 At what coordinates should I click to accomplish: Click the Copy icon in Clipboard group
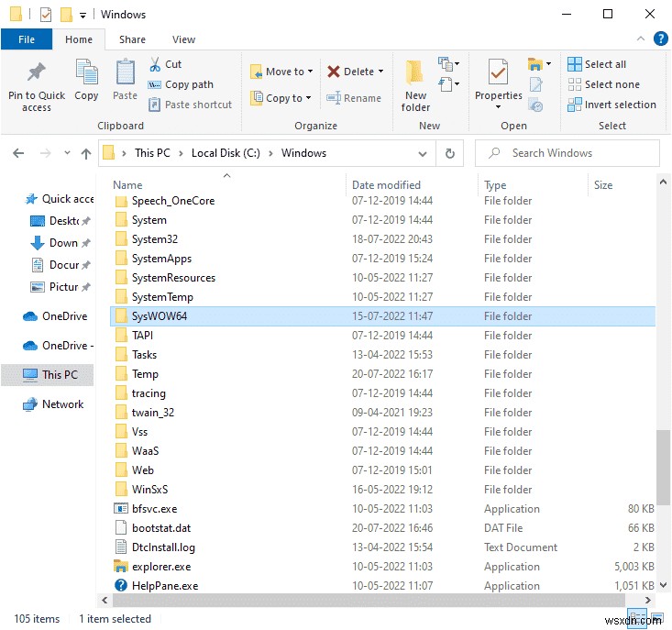(86, 72)
